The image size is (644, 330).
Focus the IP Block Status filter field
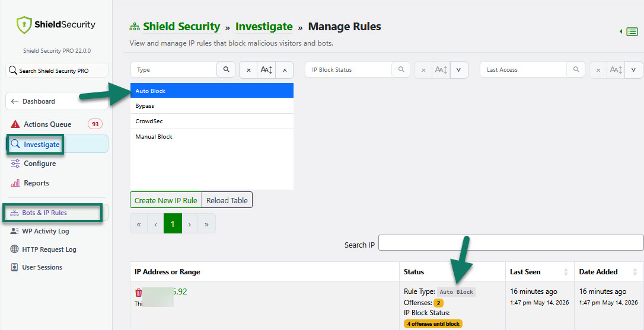coord(348,70)
